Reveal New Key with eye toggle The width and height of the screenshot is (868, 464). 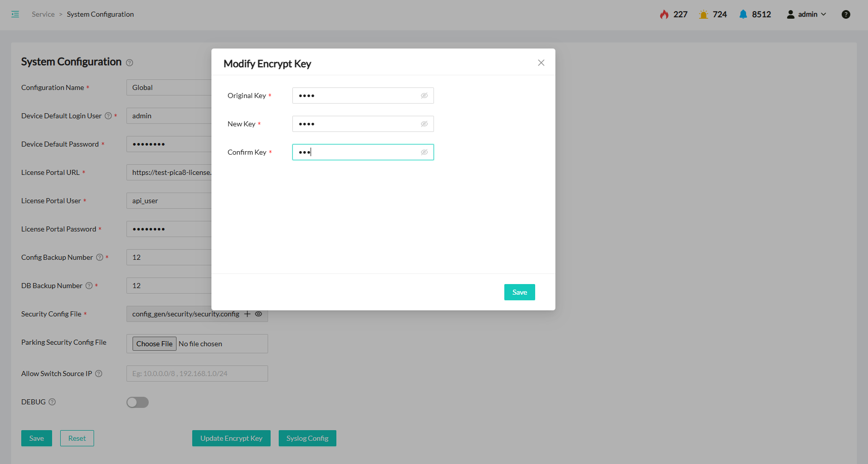point(424,124)
